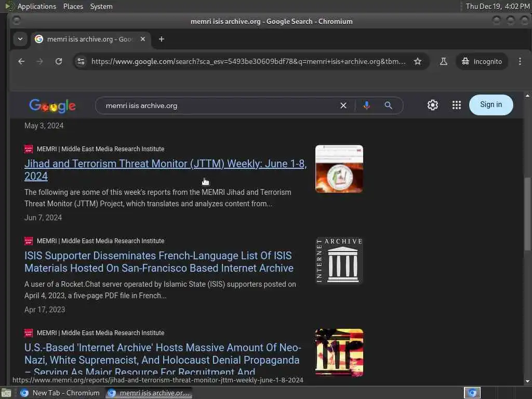Open the Places menu
Image resolution: width=532 pixels, height=399 pixels.
pyautogui.click(x=73, y=6)
